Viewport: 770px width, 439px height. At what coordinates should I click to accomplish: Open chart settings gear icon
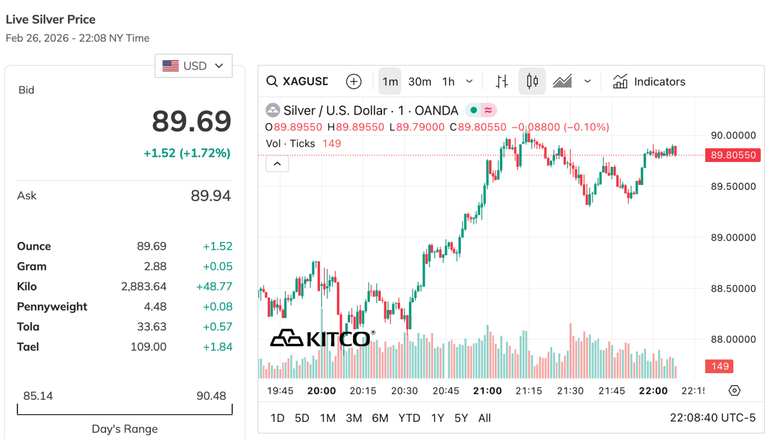[735, 391]
